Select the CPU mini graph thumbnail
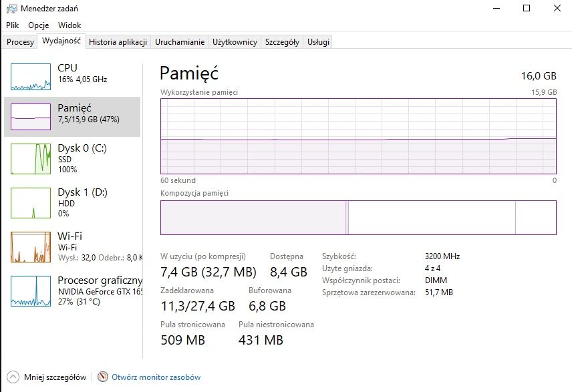The height and width of the screenshot is (392, 572). (x=31, y=77)
